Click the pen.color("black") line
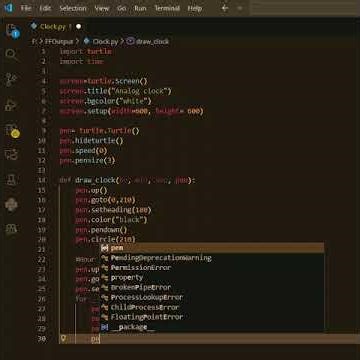The height and width of the screenshot is (360, 360). pyautogui.click(x=111, y=220)
